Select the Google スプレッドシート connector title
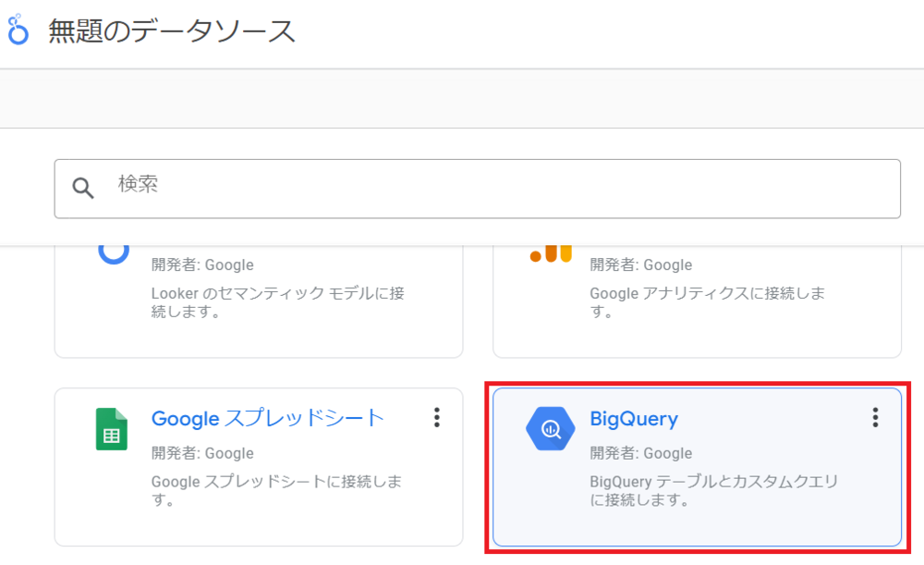Screen dimensions: 924x565 (267, 418)
